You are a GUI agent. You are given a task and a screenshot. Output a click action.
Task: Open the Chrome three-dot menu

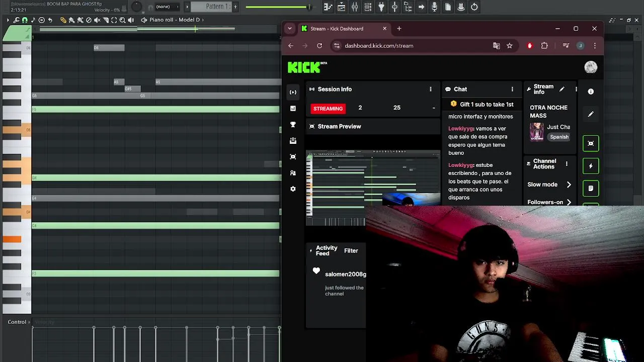595,46
